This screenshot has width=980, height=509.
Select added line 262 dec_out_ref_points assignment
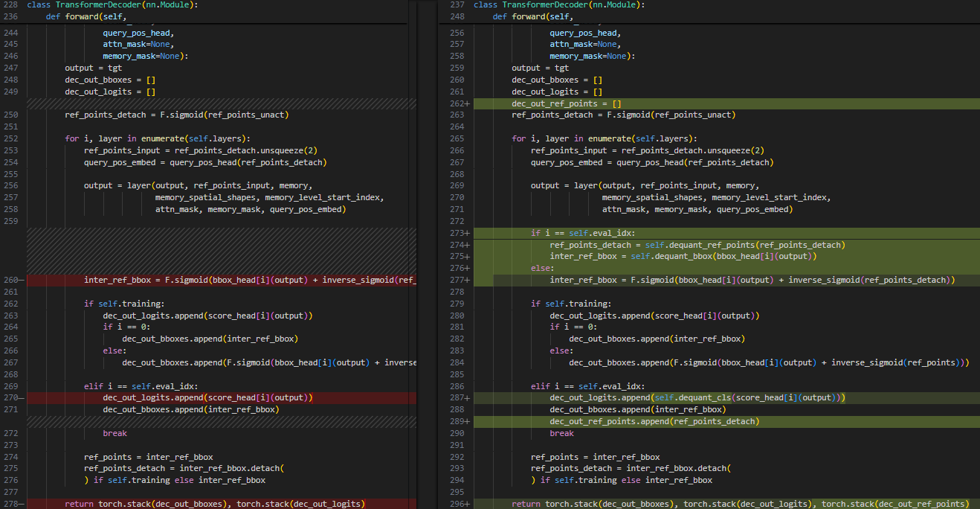[566, 103]
